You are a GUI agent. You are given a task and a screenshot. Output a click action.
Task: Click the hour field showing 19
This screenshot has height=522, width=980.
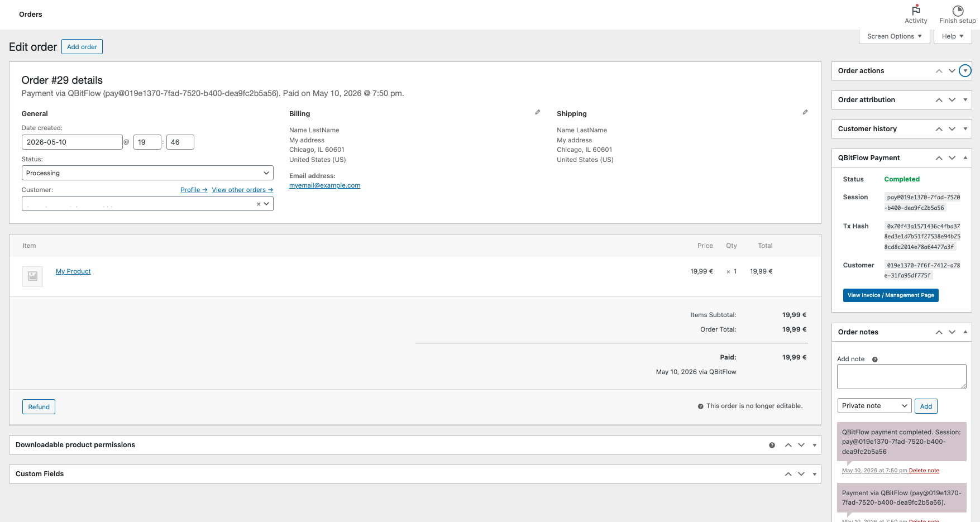147,142
